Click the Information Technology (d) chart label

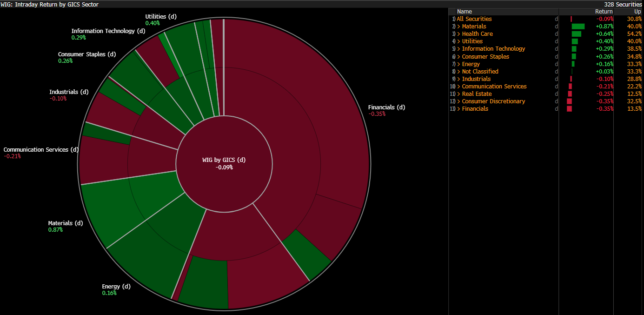point(108,31)
